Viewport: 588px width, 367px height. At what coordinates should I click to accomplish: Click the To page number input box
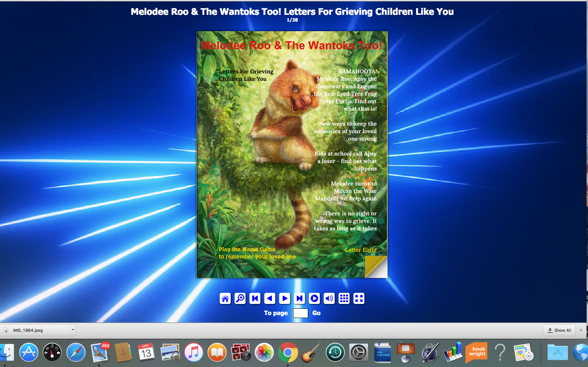(301, 313)
